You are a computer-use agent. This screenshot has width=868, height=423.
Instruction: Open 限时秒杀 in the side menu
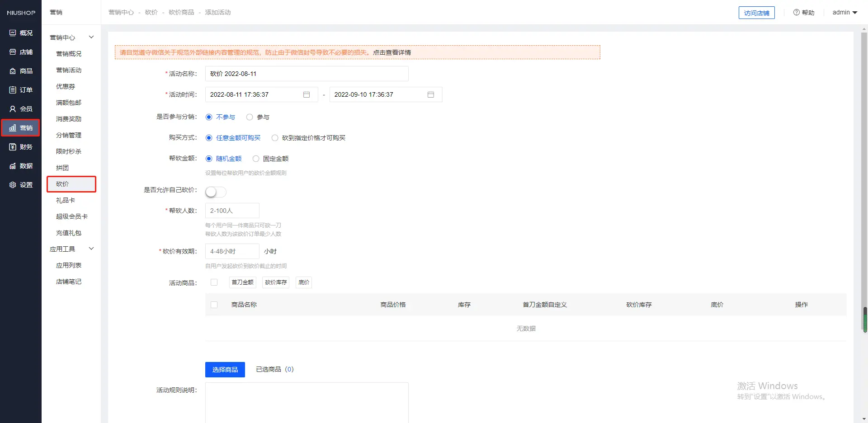[69, 151]
